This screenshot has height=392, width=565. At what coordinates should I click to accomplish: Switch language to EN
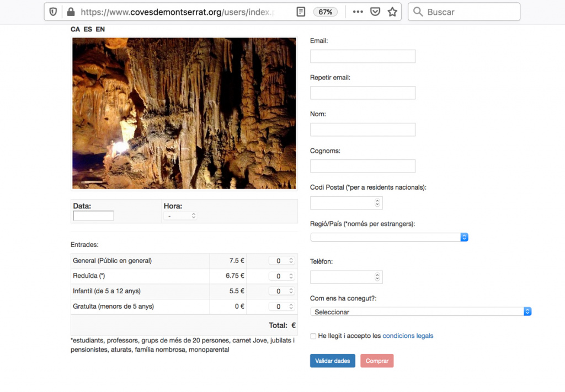pyautogui.click(x=100, y=29)
